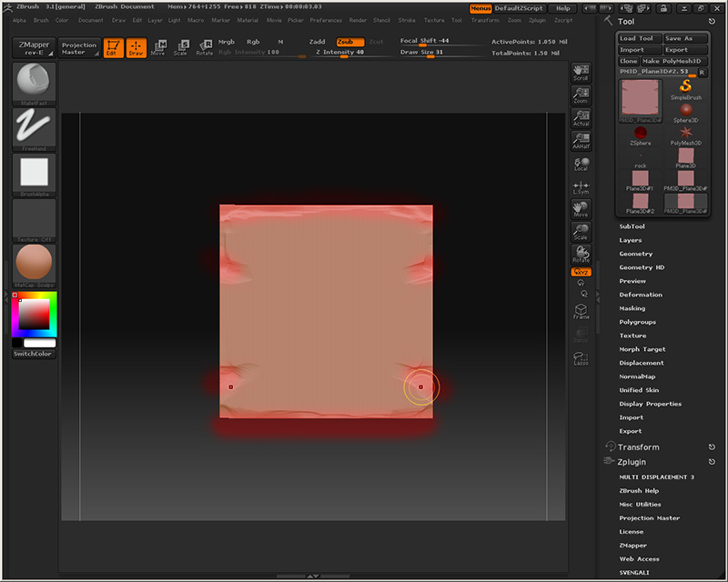Click the Zoom canvas icon
Image resolution: width=728 pixels, height=582 pixels.
pos(581,95)
